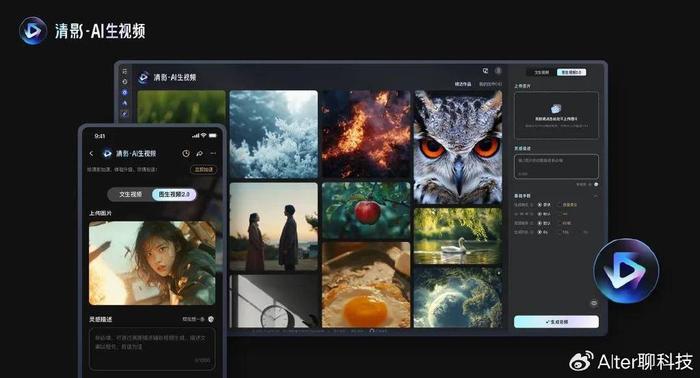Collapse the basic parameters section chevron
The width and height of the screenshot is (700, 378).
pyautogui.click(x=595, y=196)
